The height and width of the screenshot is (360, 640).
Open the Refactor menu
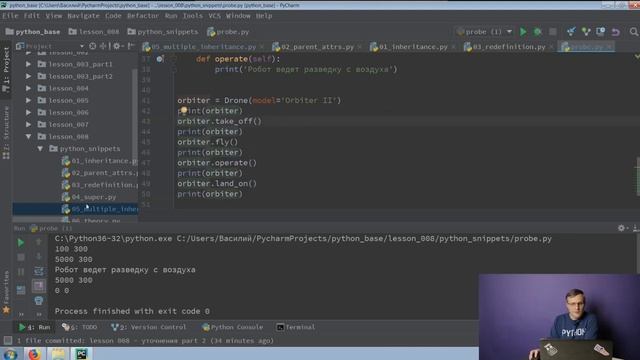click(x=142, y=16)
